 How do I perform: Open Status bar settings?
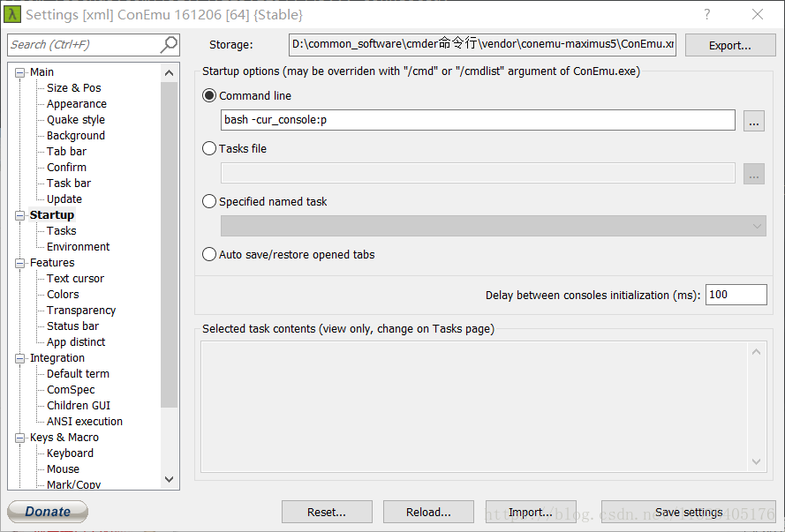72,326
